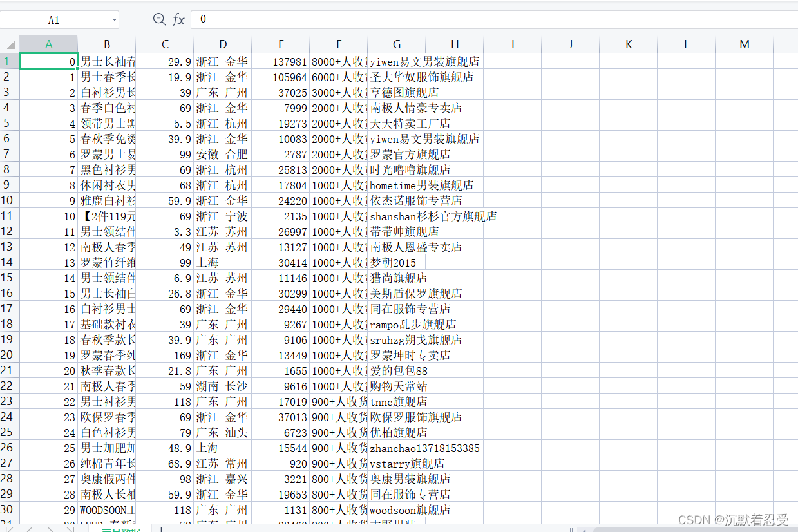Select column G header

click(x=397, y=44)
